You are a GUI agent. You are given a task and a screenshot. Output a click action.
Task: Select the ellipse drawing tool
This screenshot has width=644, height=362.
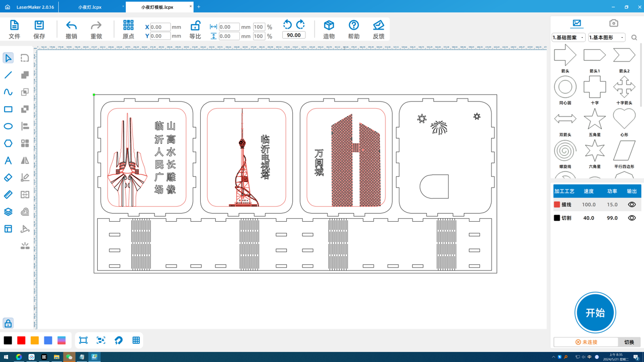tap(8, 126)
